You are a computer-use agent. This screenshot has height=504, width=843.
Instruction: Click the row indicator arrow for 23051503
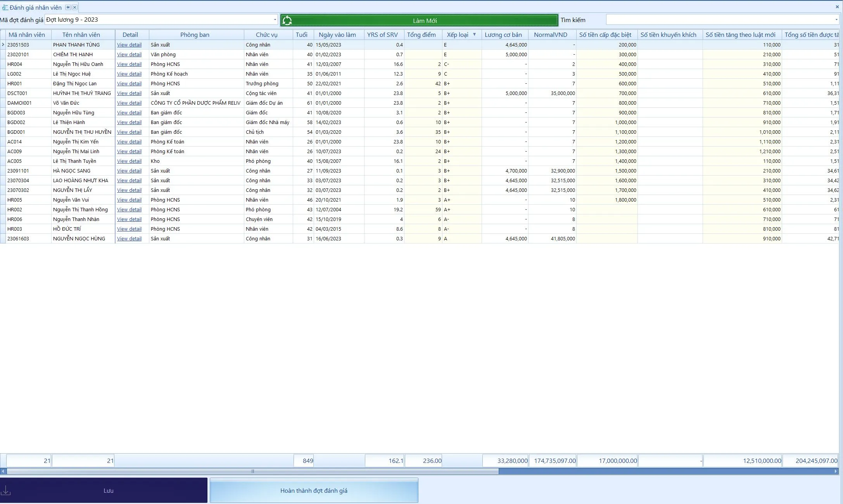pyautogui.click(x=3, y=45)
